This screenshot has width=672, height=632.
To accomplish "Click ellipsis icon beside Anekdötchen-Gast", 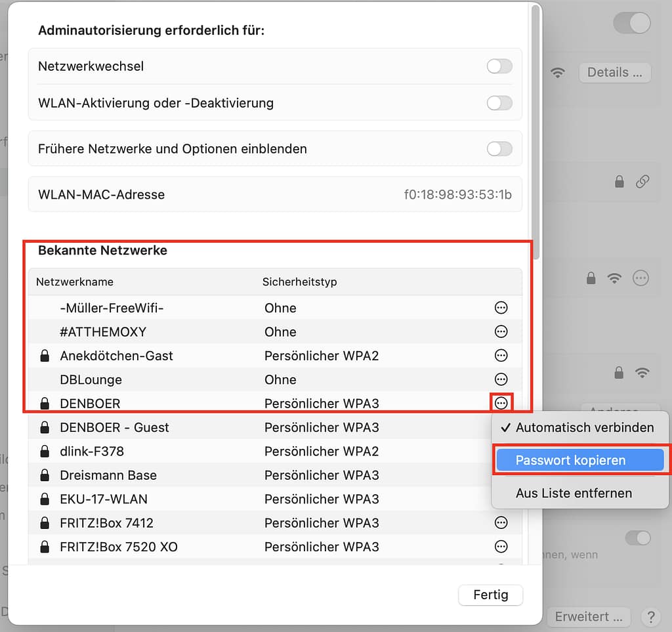I will pyautogui.click(x=501, y=356).
